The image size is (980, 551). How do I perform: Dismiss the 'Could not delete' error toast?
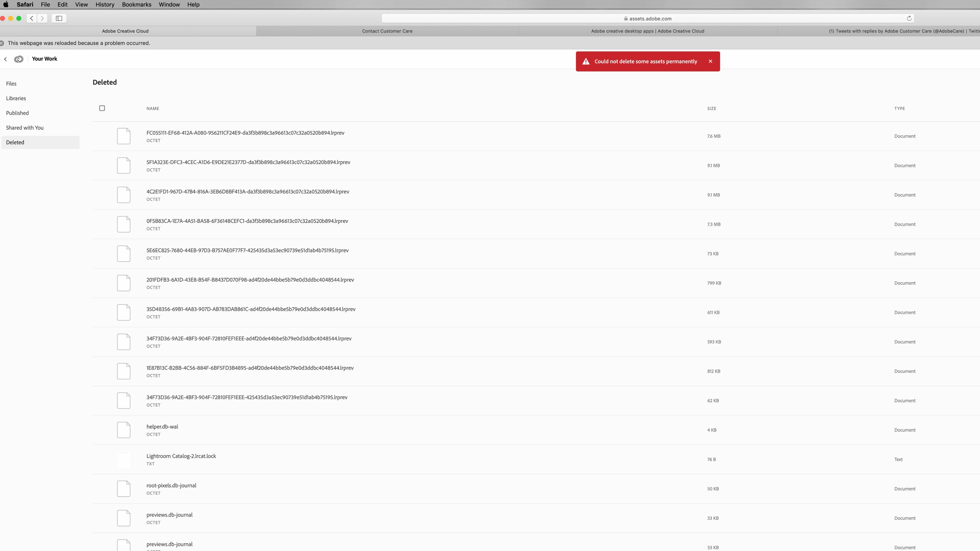(x=710, y=61)
